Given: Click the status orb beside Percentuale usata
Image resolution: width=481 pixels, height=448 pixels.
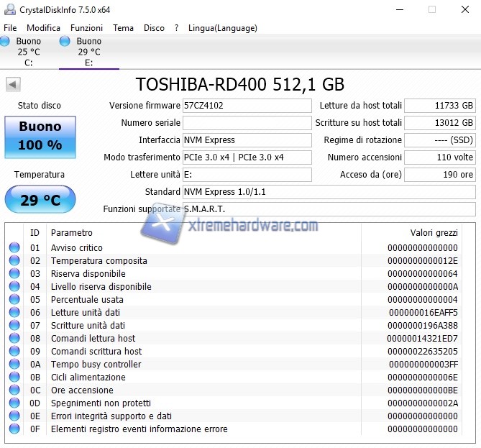Looking at the screenshot, I should tap(14, 300).
